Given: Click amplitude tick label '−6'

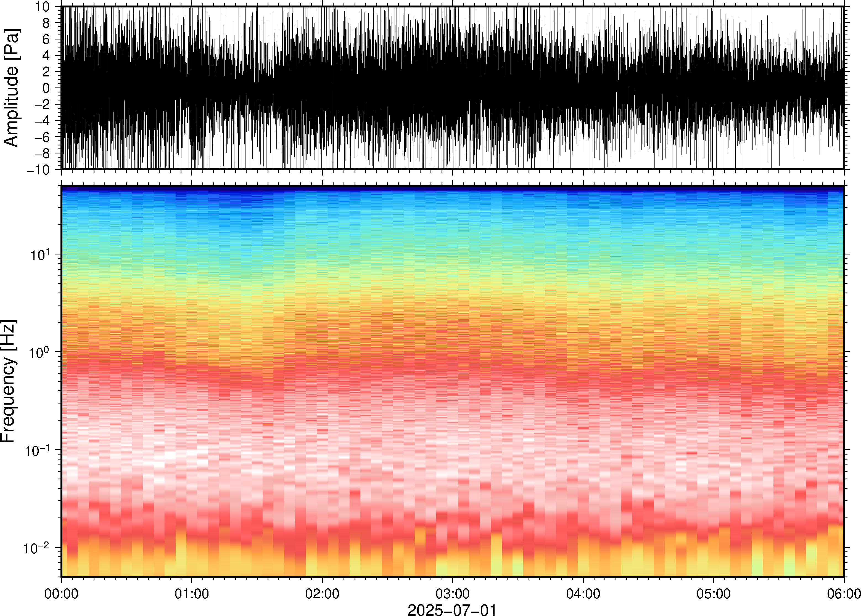Looking at the screenshot, I should coord(42,137).
